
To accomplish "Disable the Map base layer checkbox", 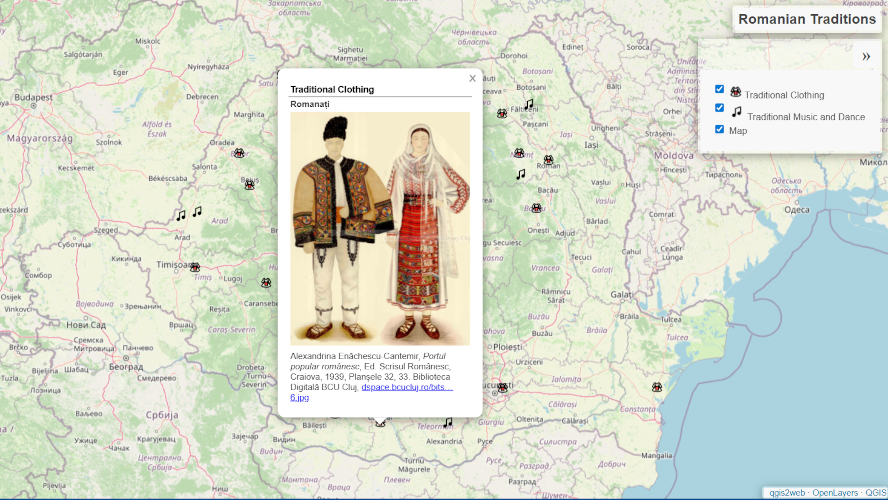I will pyautogui.click(x=720, y=129).
